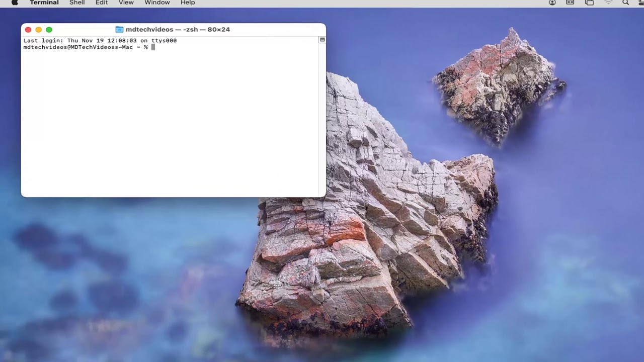
Task: Open the Terminal application menu
Action: tap(44, 3)
